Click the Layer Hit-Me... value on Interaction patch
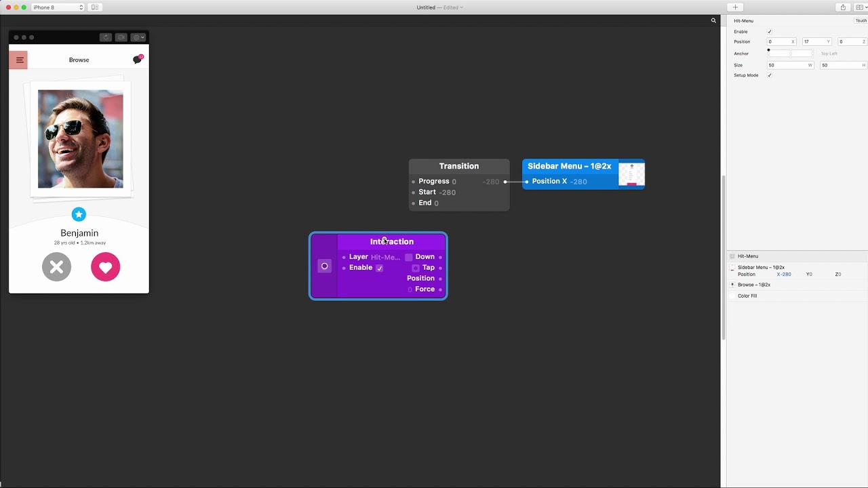 pyautogui.click(x=385, y=258)
